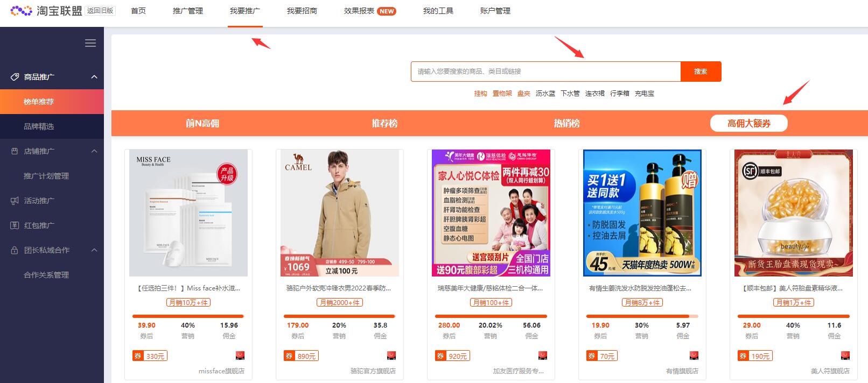Collapse the 店铺推广 section chevron

click(x=94, y=151)
